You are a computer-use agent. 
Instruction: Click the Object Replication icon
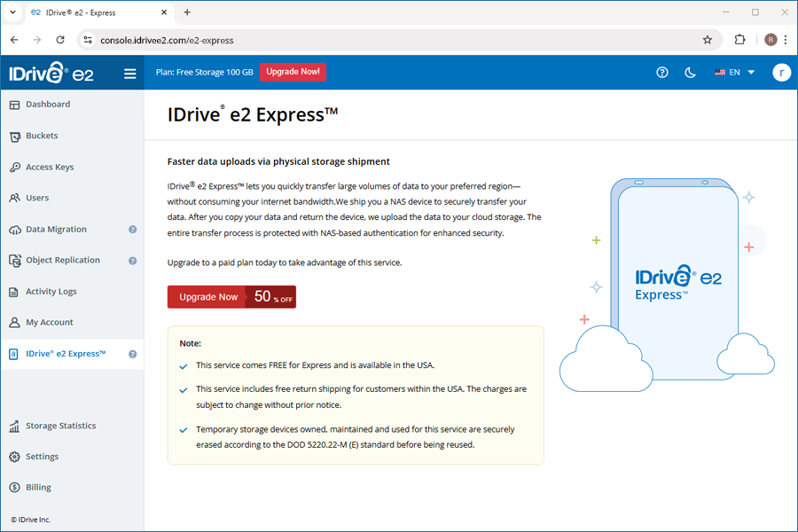pos(15,260)
